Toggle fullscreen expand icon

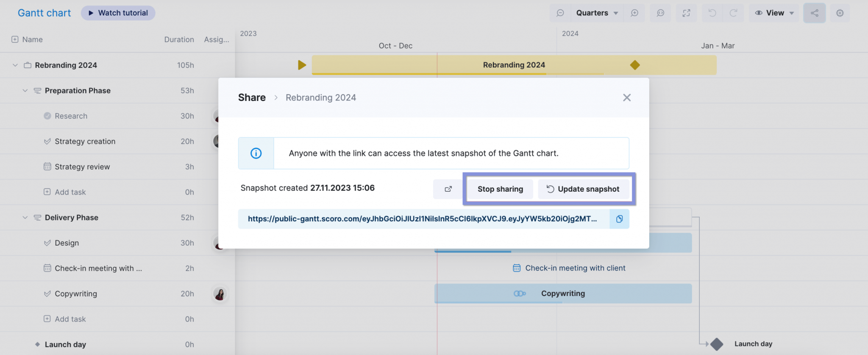686,13
